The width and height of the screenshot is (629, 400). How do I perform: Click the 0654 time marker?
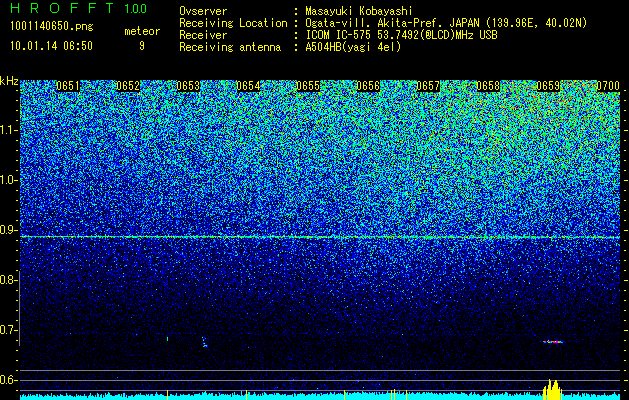[x=248, y=86]
